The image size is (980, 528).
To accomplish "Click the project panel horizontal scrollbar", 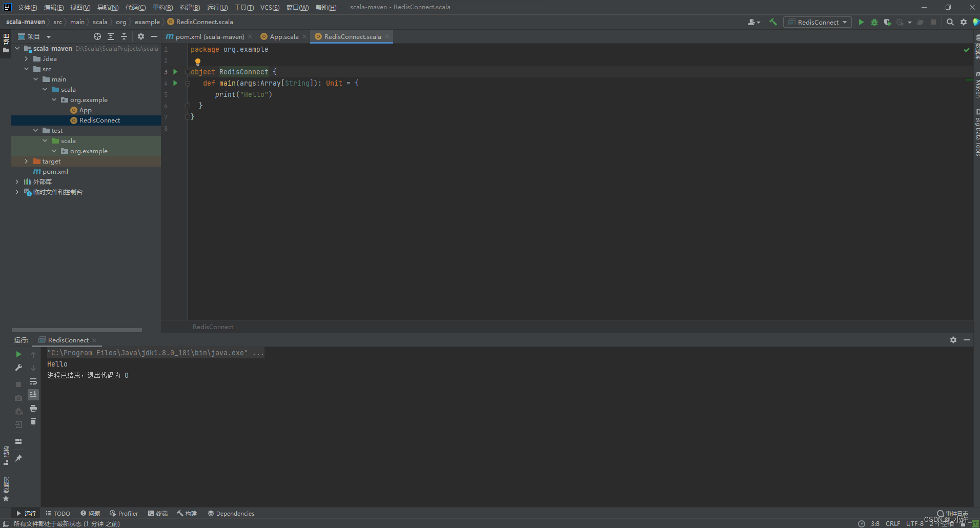I will [76, 330].
